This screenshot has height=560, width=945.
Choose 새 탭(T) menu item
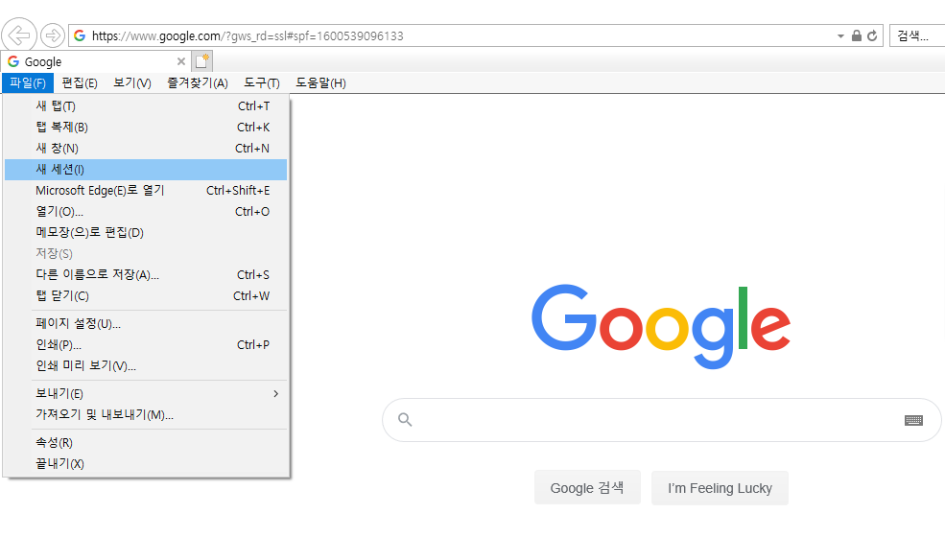[146, 106]
